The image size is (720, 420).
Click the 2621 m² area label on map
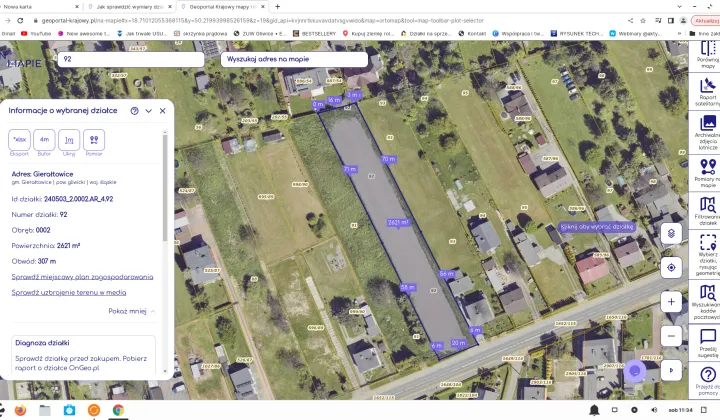click(398, 223)
